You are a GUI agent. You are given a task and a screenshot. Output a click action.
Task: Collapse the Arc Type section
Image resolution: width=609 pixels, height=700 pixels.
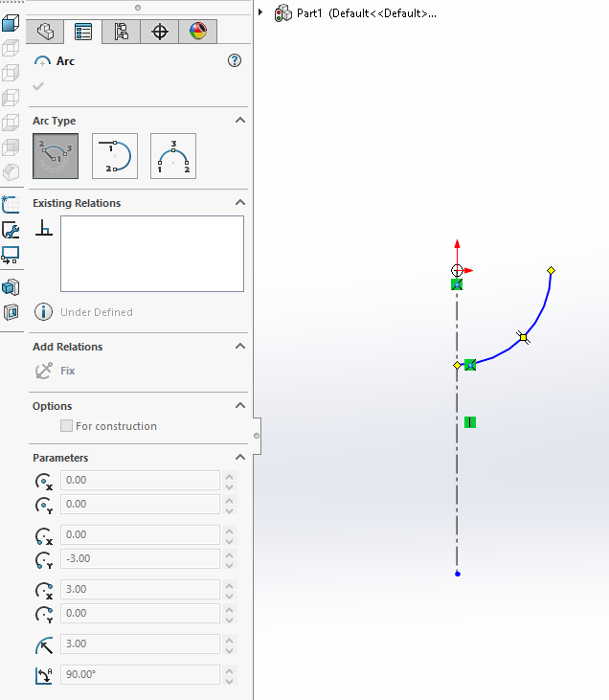click(x=240, y=120)
